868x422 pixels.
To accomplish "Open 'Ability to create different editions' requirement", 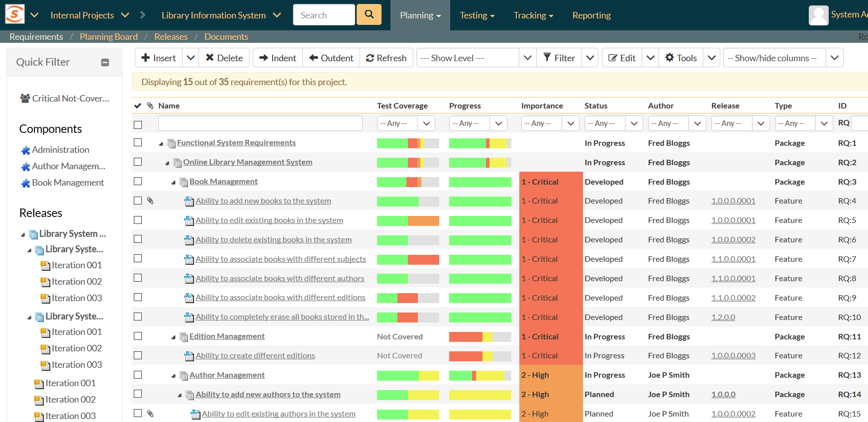I will (255, 356).
